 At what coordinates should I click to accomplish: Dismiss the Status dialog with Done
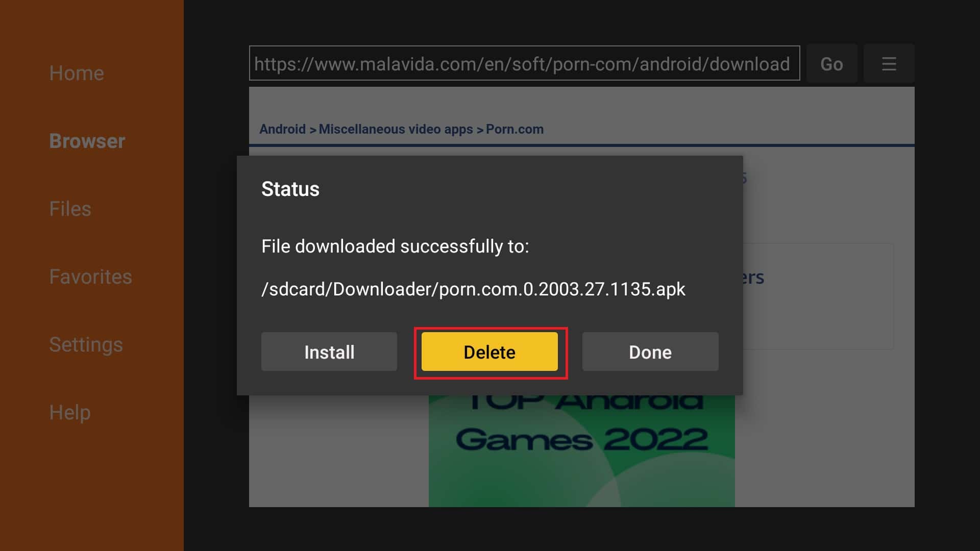click(x=650, y=352)
